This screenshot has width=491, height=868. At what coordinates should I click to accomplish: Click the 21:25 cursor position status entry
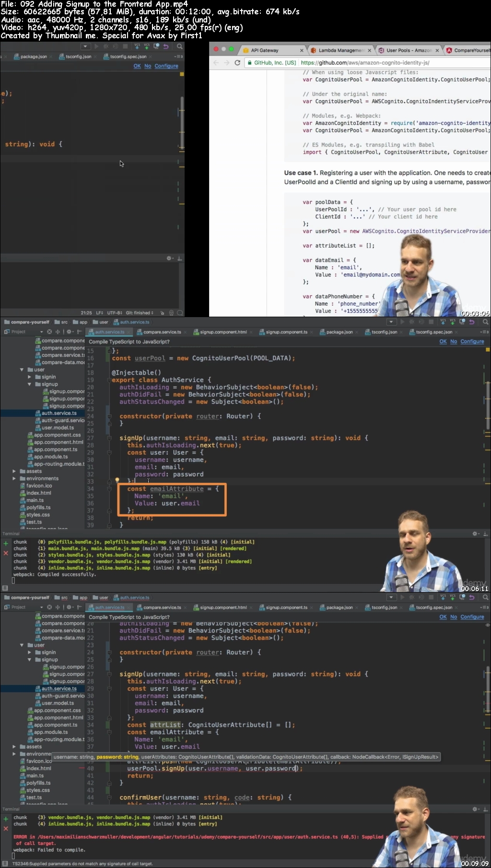tap(86, 313)
